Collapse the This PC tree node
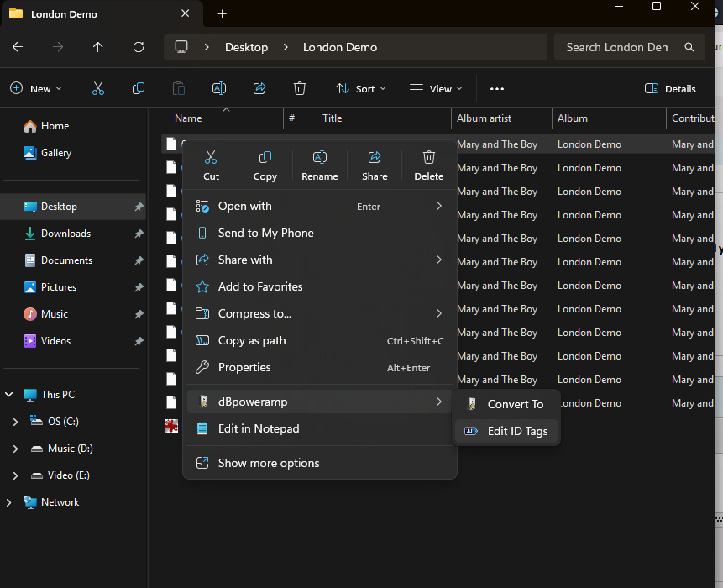Image resolution: width=723 pixels, height=588 pixels. (9, 395)
